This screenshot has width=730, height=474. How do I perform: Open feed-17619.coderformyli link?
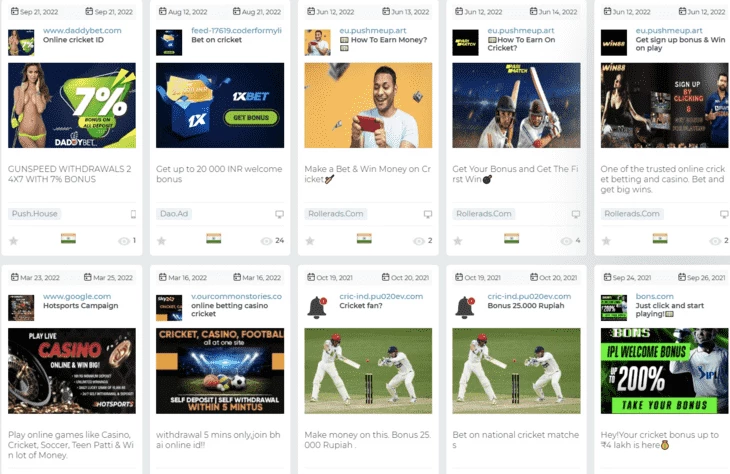237,30
